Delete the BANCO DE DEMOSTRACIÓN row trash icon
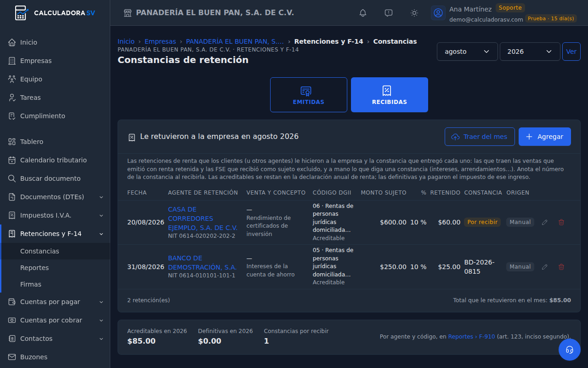588x368 pixels. (561, 267)
